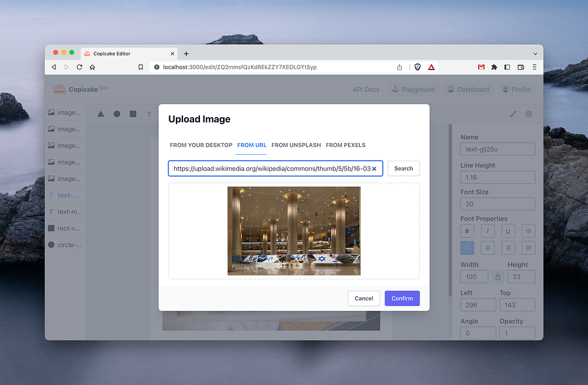Go to the Dashboard page
588x385 pixels.
tap(469, 89)
